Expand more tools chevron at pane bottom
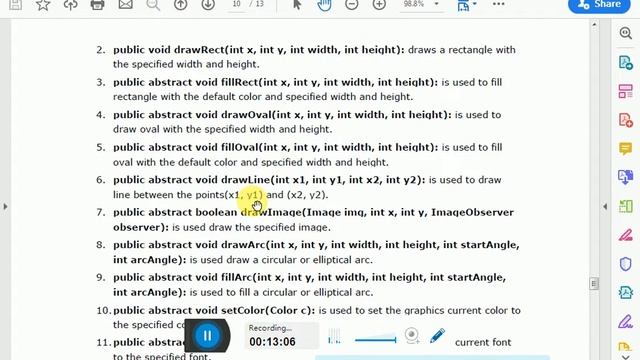Screen dimensions: 640x360 (x=625, y=357)
